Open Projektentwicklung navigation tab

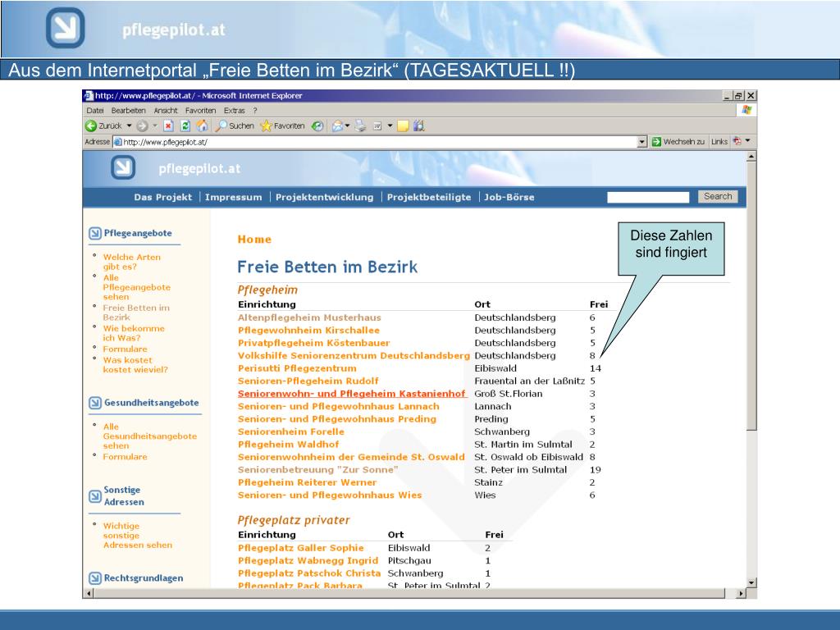[x=325, y=197]
